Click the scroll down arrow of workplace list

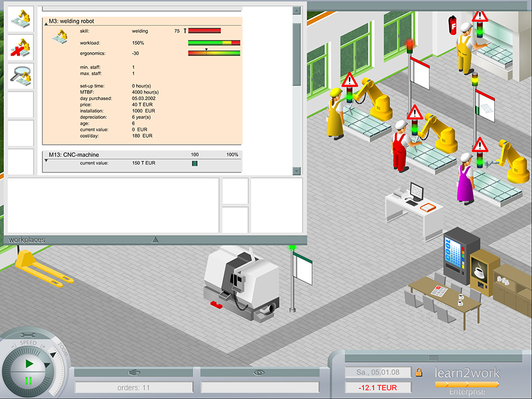tap(297, 171)
